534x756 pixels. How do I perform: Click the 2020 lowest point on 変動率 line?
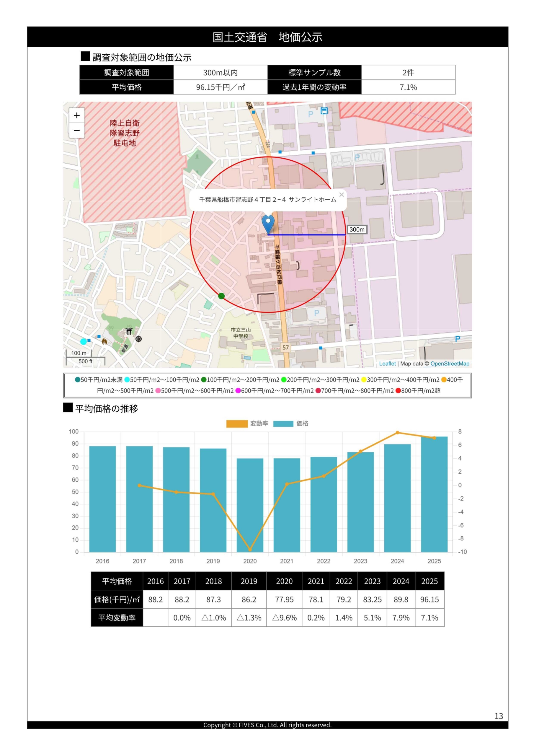(x=250, y=550)
